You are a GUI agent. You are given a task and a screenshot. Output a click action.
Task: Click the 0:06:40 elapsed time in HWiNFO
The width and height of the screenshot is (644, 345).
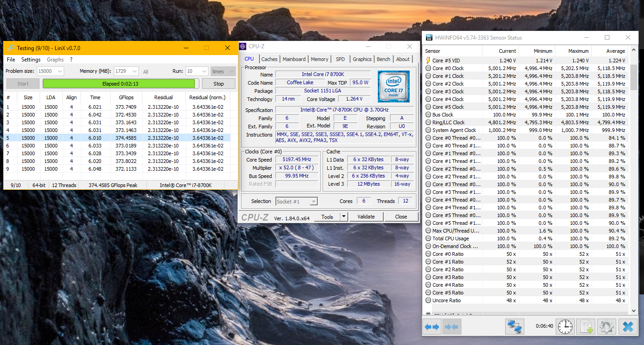544,326
